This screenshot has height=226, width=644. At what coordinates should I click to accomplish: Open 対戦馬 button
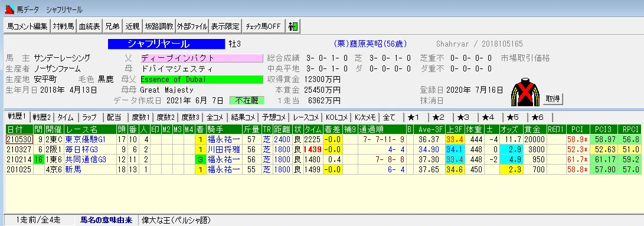click(x=64, y=27)
